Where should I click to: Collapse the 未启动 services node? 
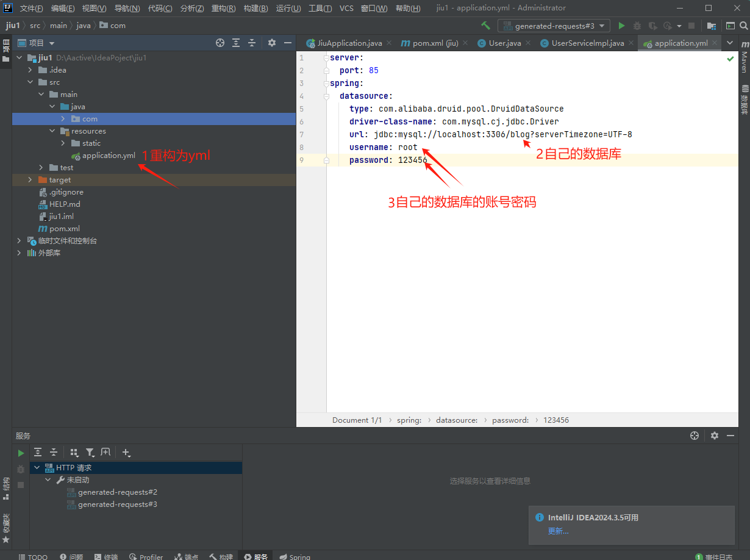(x=48, y=479)
